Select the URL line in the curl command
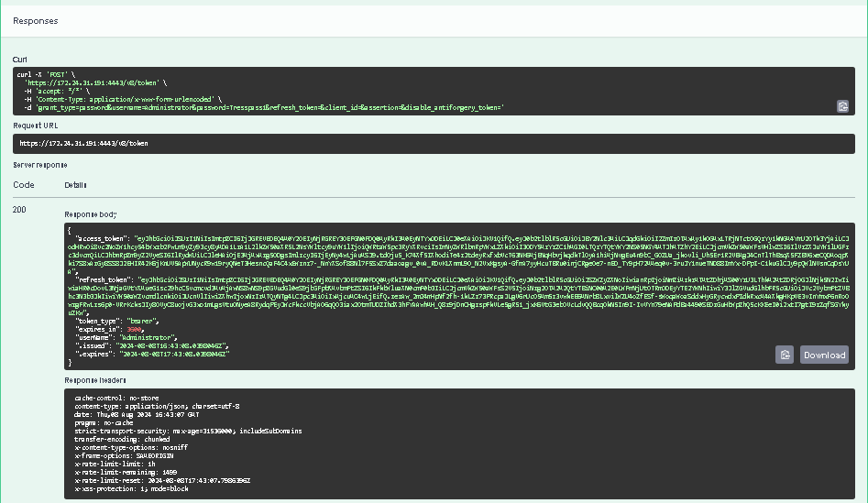Image resolution: width=868 pixels, height=503 pixels. (95, 82)
